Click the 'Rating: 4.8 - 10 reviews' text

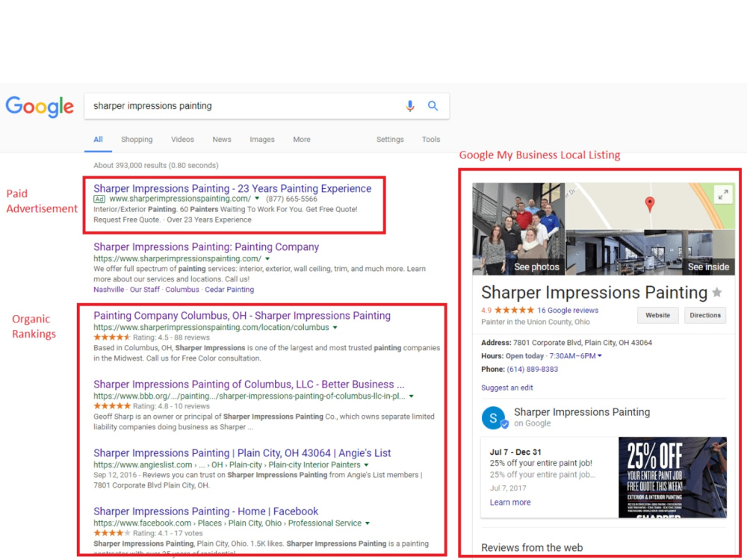(171, 406)
